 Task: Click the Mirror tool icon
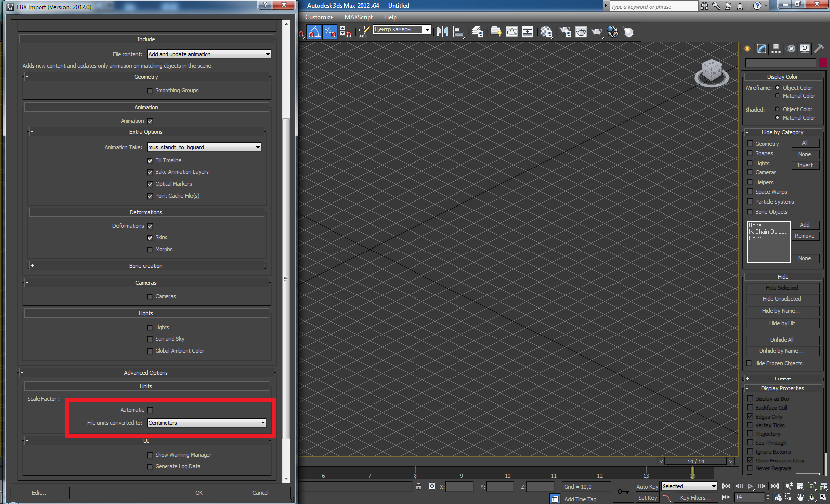(x=442, y=32)
